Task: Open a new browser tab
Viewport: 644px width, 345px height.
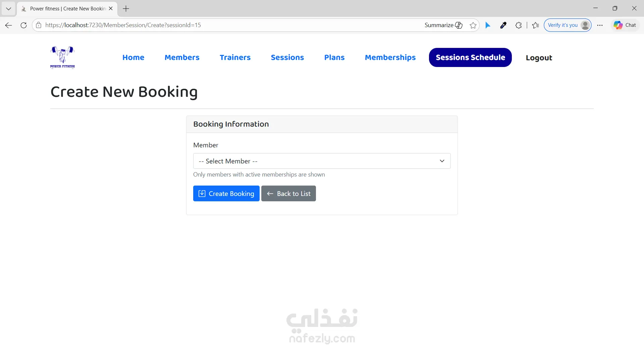Action: [126, 9]
